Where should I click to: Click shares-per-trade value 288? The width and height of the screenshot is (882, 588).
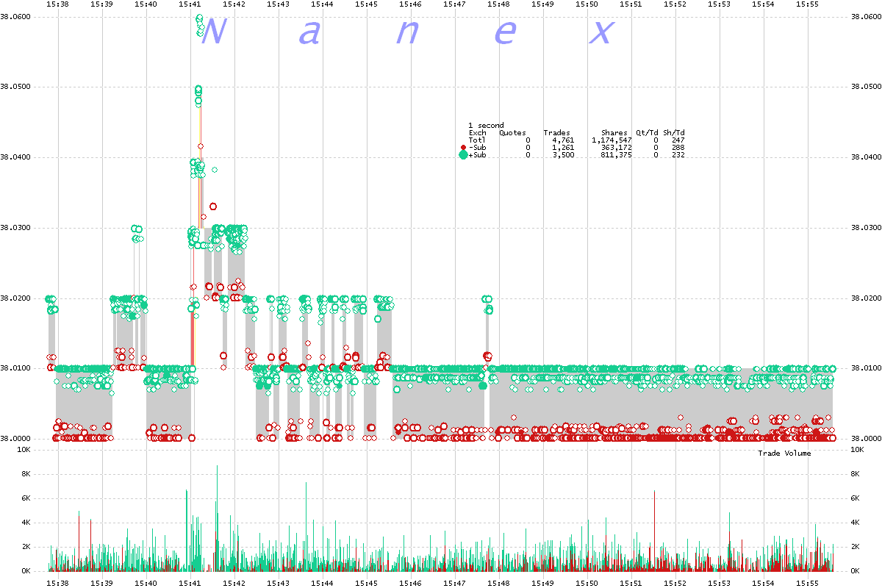[x=678, y=148]
